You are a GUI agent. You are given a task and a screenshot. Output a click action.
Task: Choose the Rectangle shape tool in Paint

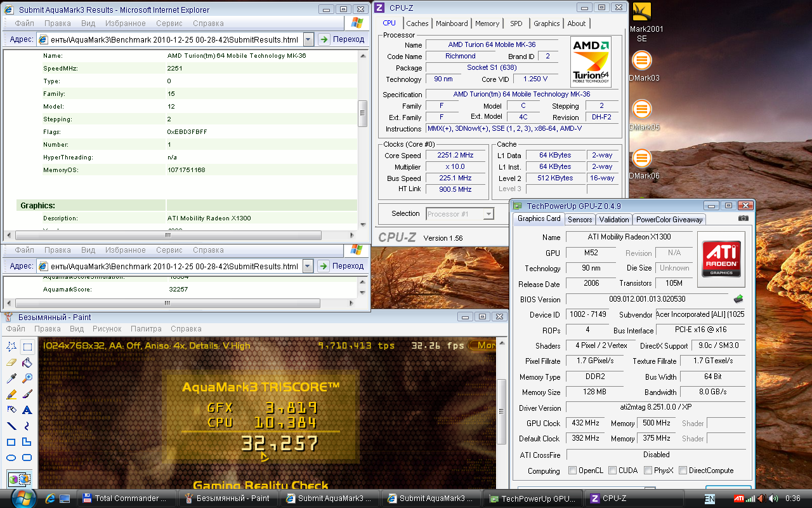click(x=11, y=441)
